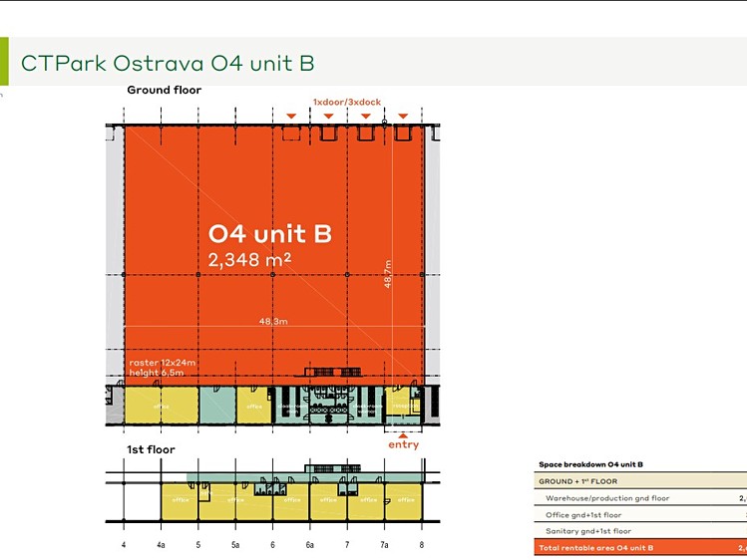The image size is (747, 560).
Task: Select the '2,348 m²' area value
Action: tap(249, 260)
